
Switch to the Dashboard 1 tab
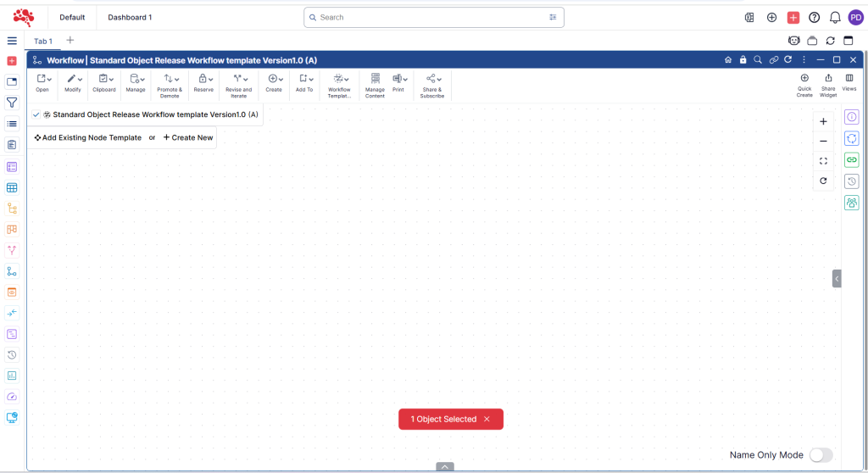[130, 17]
